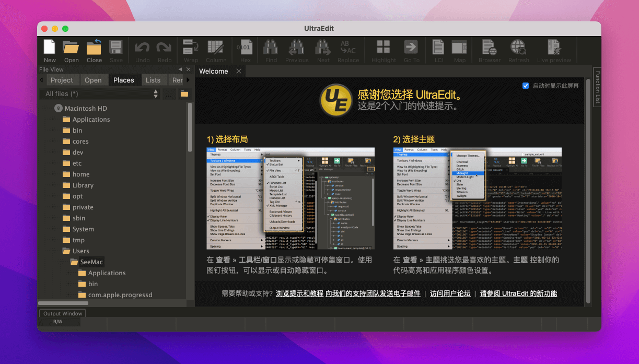Open the Function List side panel tab
The width and height of the screenshot is (639, 364).
tap(598, 87)
